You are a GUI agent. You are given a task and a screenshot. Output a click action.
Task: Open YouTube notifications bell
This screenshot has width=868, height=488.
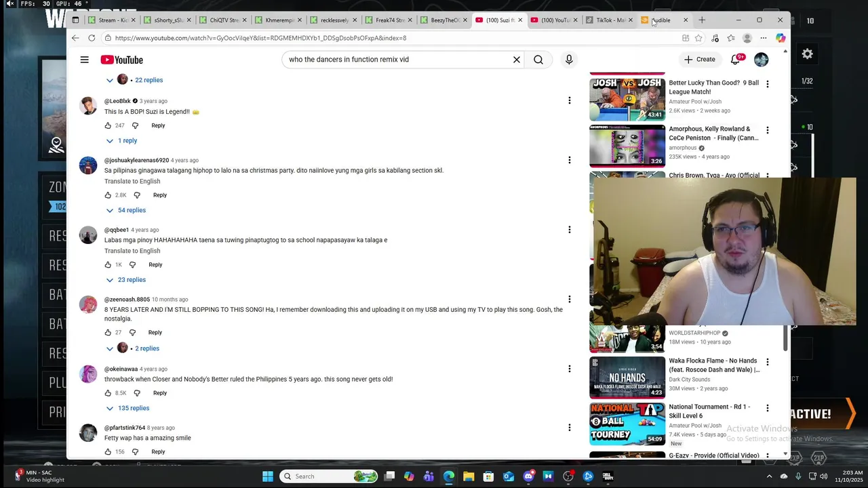735,60
